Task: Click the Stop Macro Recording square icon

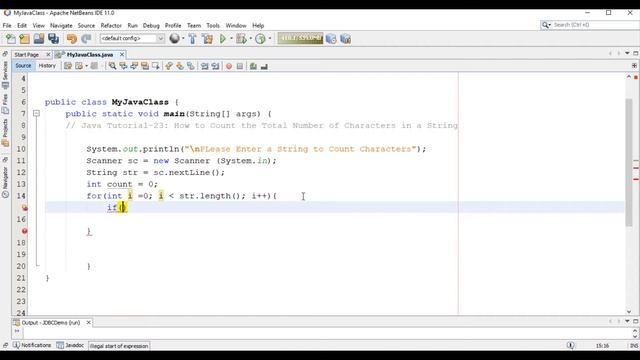Action: (x=240, y=66)
